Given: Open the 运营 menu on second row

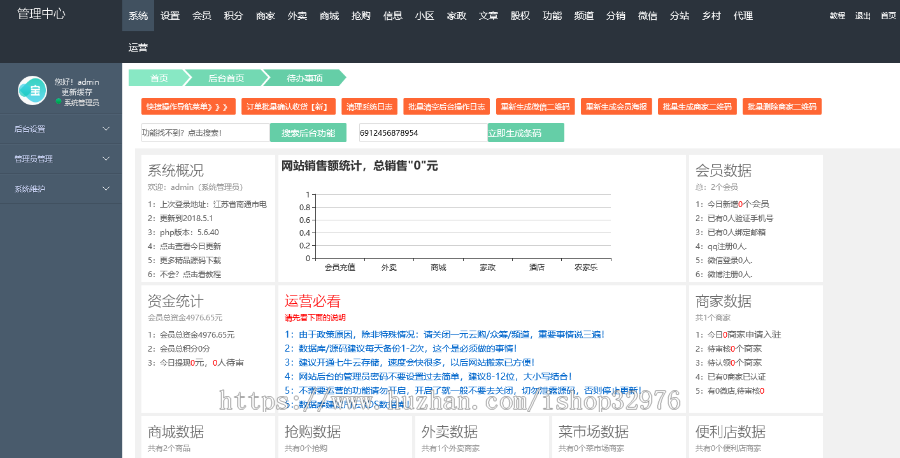Looking at the screenshot, I should [x=138, y=47].
